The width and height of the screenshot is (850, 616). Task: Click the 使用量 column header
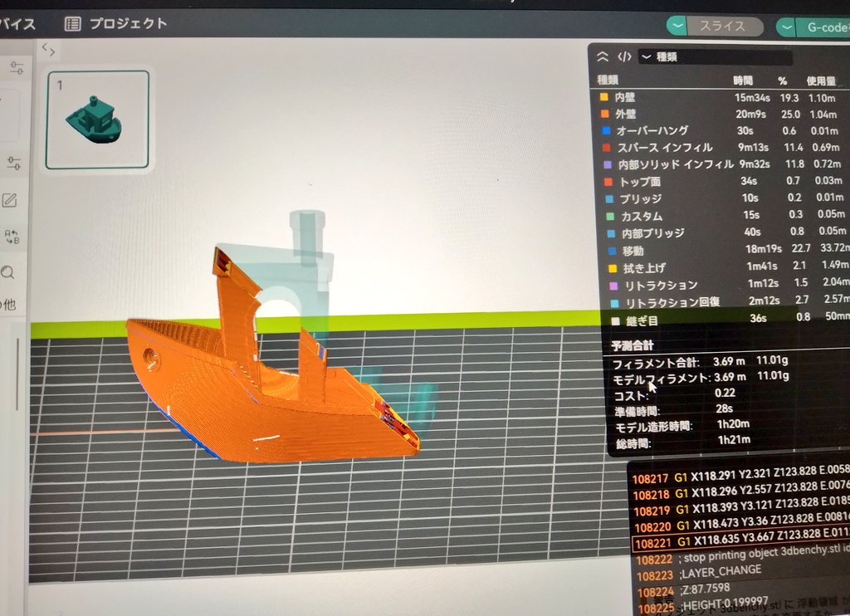pyautogui.click(x=821, y=81)
